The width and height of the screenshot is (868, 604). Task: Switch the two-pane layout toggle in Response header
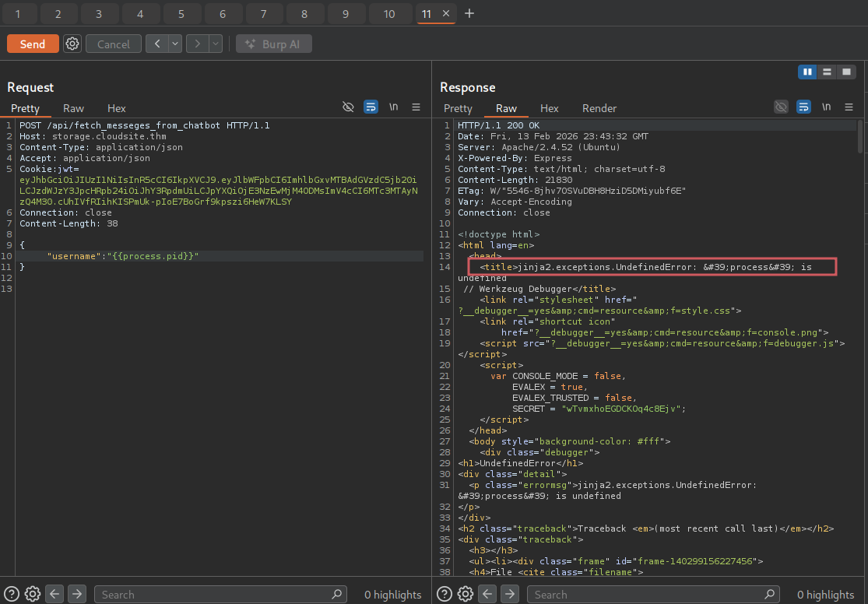click(827, 72)
